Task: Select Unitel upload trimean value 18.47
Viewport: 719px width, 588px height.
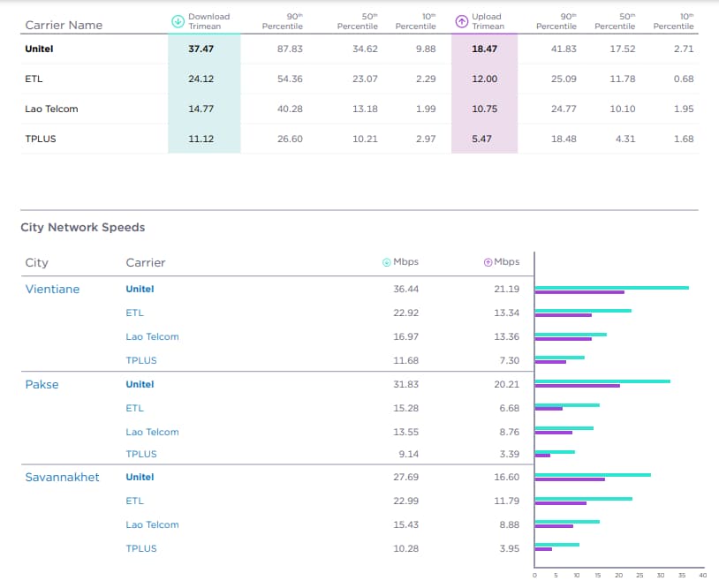Action: (x=485, y=49)
